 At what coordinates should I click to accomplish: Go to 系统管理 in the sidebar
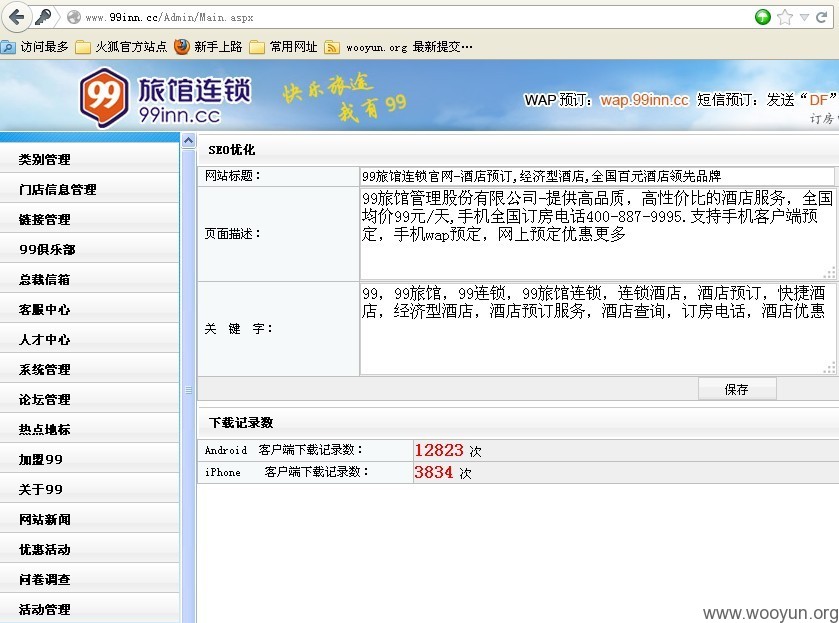(89, 369)
